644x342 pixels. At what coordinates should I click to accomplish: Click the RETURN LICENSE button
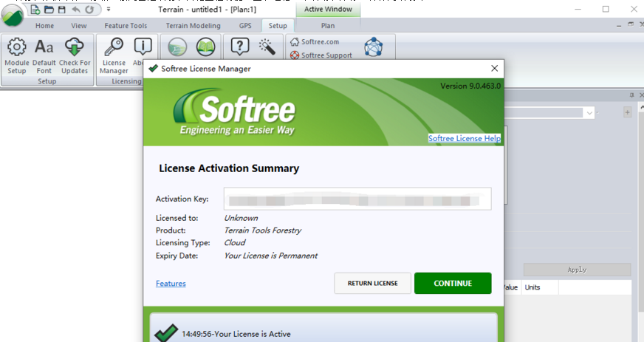372,284
